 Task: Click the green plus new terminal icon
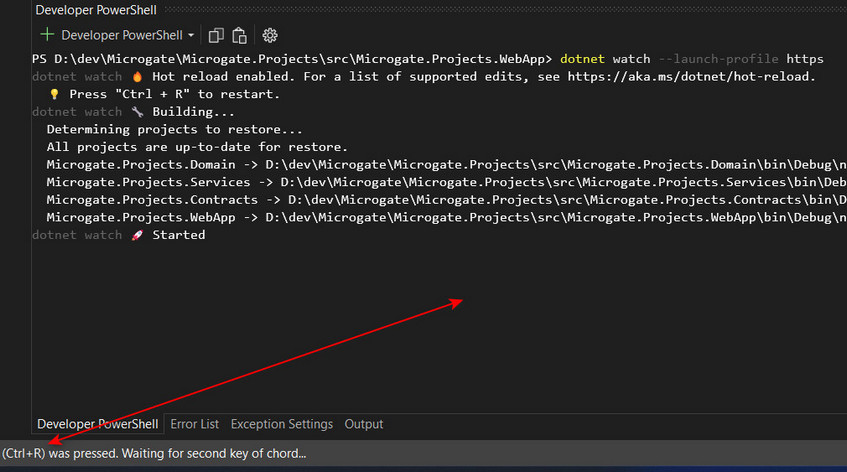[x=47, y=35]
